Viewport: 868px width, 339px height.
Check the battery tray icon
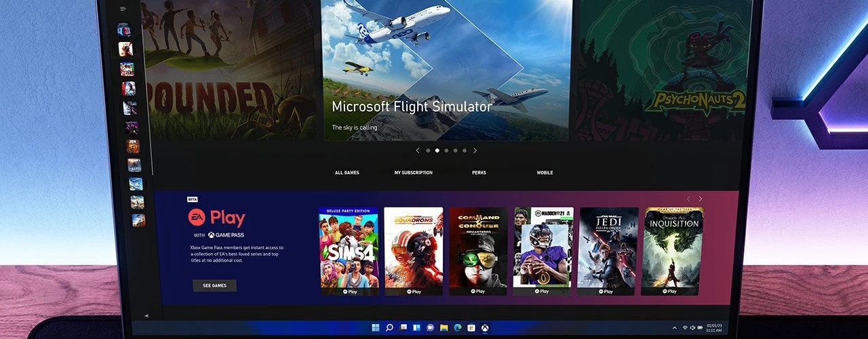698,328
